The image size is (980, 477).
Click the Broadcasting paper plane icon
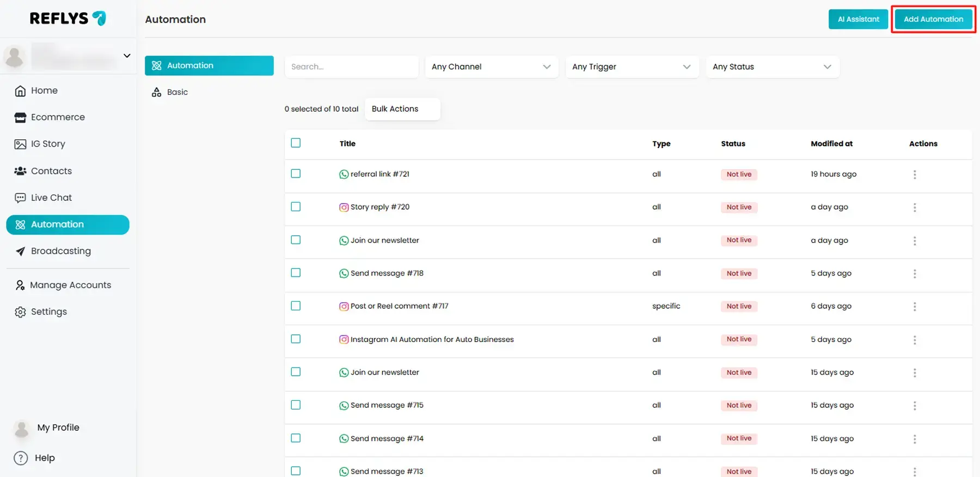[20, 251]
